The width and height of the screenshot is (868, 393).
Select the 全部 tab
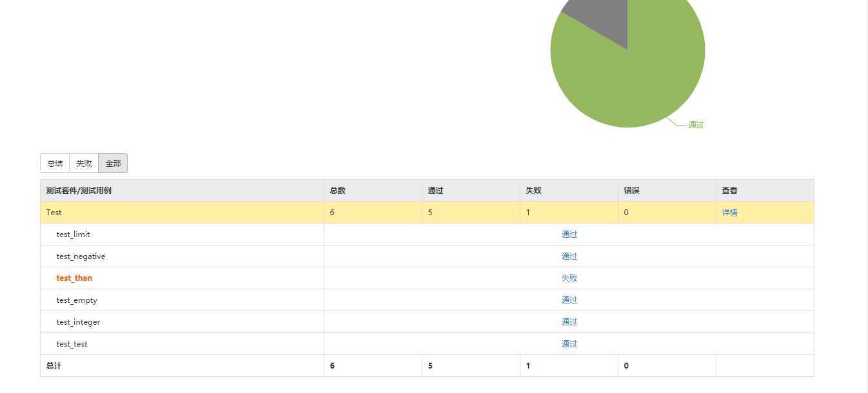click(x=113, y=163)
